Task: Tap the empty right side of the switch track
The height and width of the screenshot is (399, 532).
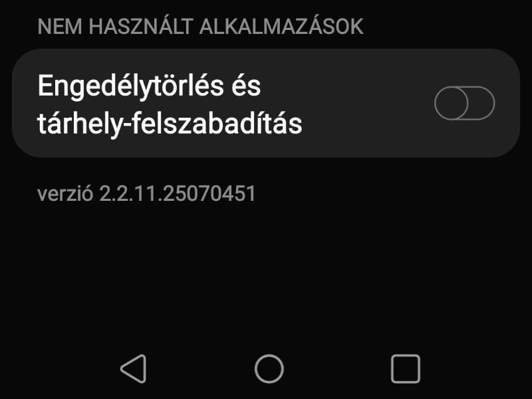Action: 481,103
